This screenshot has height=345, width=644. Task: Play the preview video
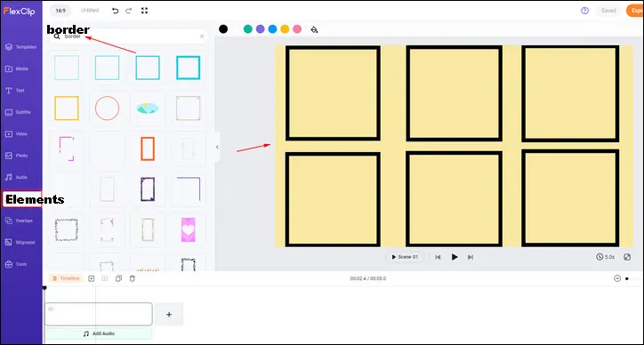[x=455, y=257]
